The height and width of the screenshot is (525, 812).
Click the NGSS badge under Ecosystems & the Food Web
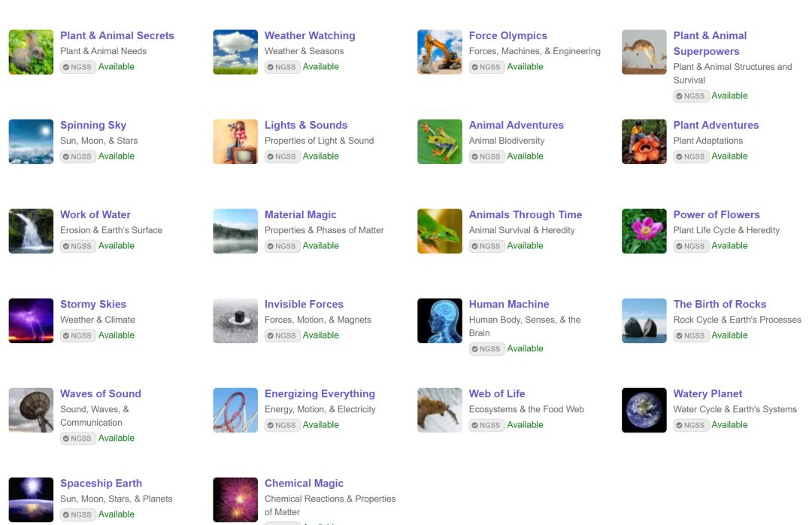pyautogui.click(x=486, y=426)
